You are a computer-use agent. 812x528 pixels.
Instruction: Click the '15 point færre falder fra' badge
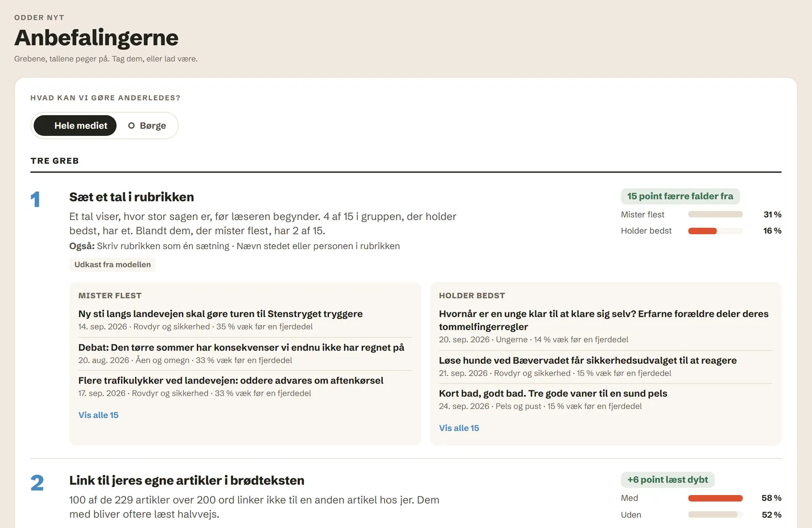click(x=680, y=196)
